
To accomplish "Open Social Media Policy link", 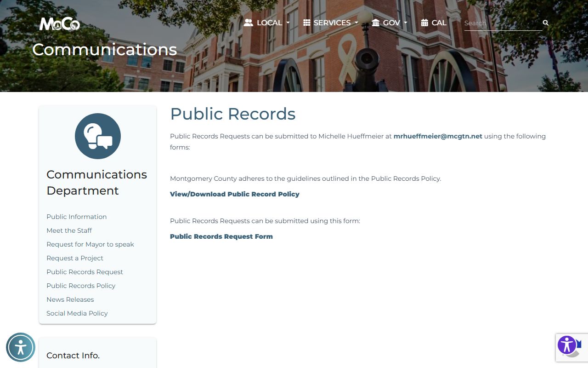I will 77,313.
